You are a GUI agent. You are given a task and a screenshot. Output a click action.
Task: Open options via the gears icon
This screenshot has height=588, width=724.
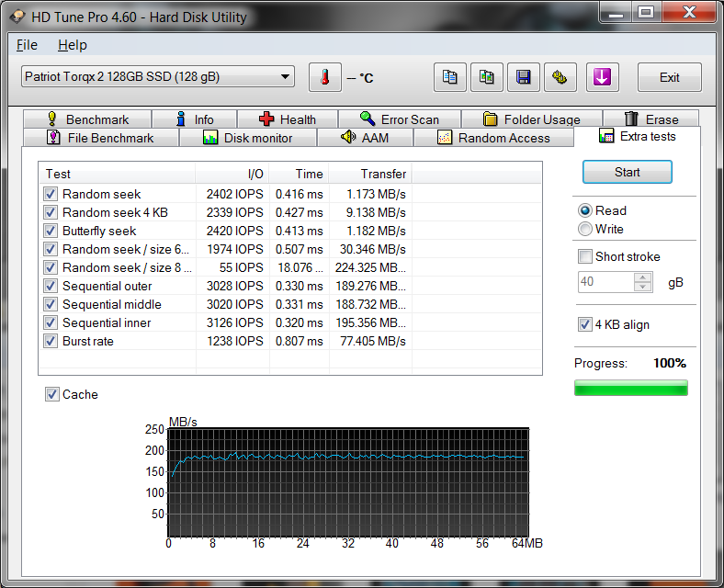560,77
